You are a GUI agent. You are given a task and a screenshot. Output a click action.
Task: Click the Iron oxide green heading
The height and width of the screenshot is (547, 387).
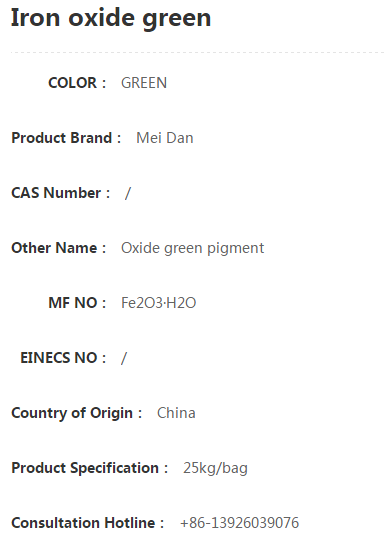[x=111, y=18]
